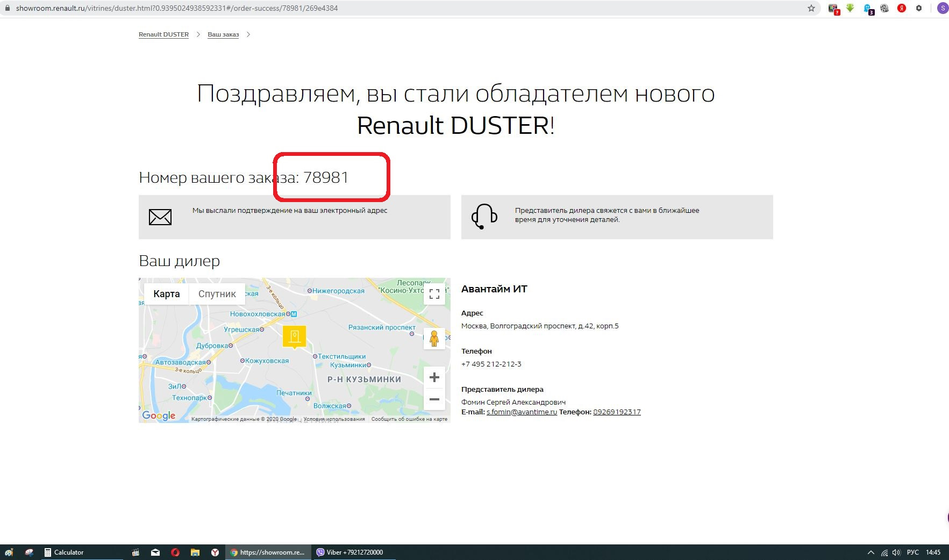Bookmark this page with the star icon
Image resolution: width=949 pixels, height=560 pixels.
click(x=811, y=8)
